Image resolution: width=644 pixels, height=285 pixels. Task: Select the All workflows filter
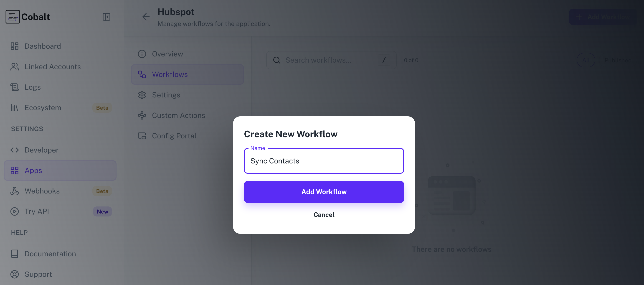point(586,60)
